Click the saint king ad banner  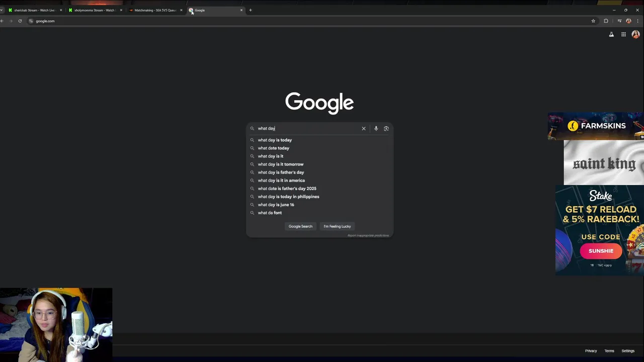[x=604, y=162]
